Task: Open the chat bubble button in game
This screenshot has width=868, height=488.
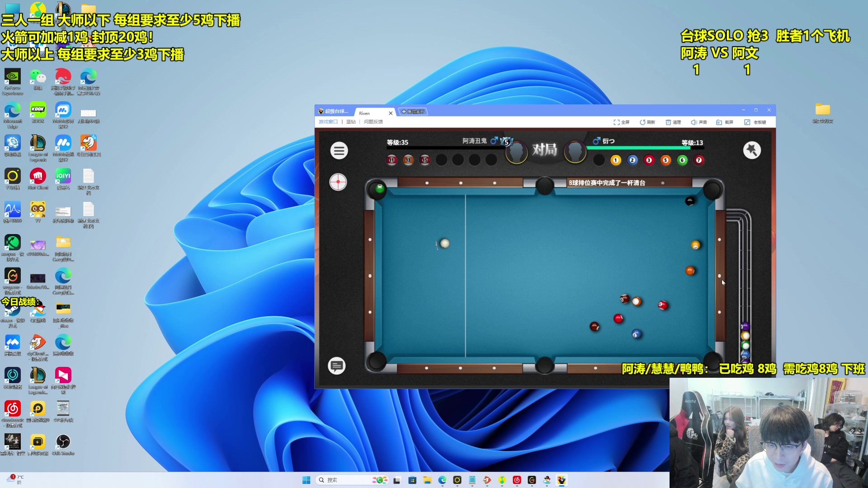Action: [337, 366]
